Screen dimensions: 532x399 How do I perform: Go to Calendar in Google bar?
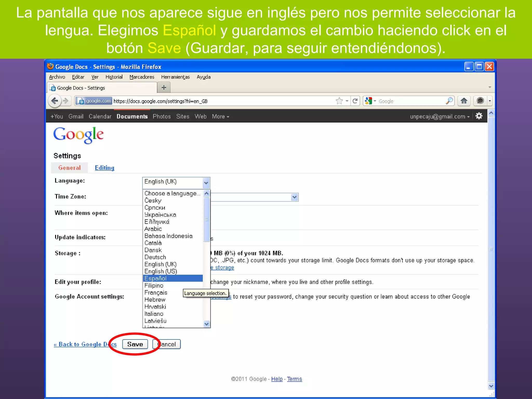pyautogui.click(x=100, y=116)
